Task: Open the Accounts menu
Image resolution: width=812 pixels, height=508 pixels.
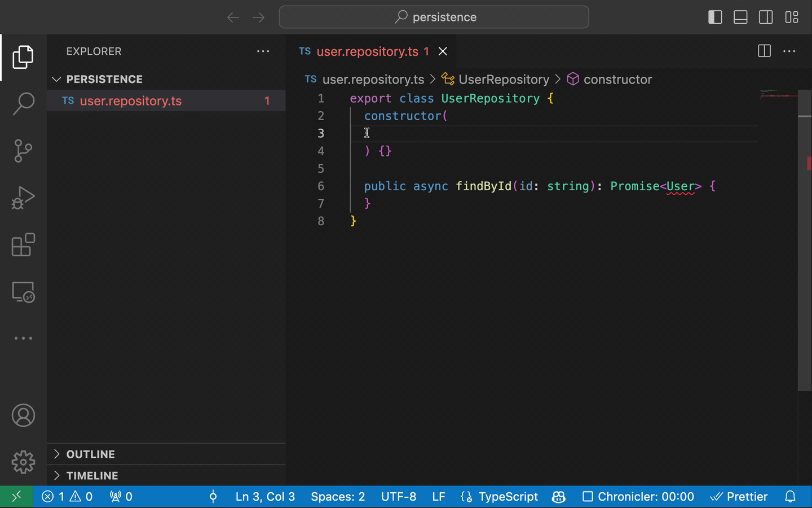Action: pyautogui.click(x=23, y=415)
